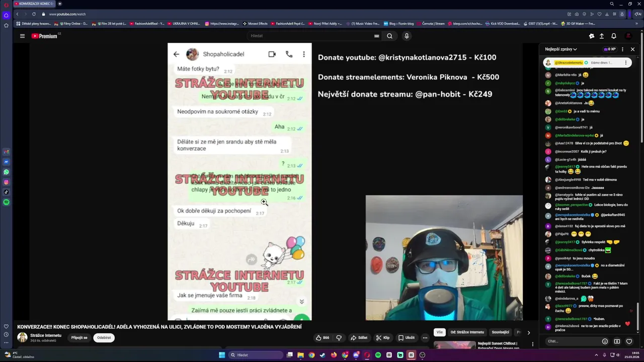644x362 pixels.
Task: Expand hidden bookmarks with double chevron
Action: [637, 24]
